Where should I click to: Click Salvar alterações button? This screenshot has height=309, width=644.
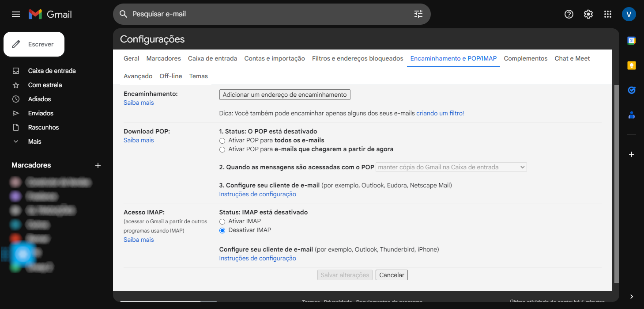coord(345,275)
